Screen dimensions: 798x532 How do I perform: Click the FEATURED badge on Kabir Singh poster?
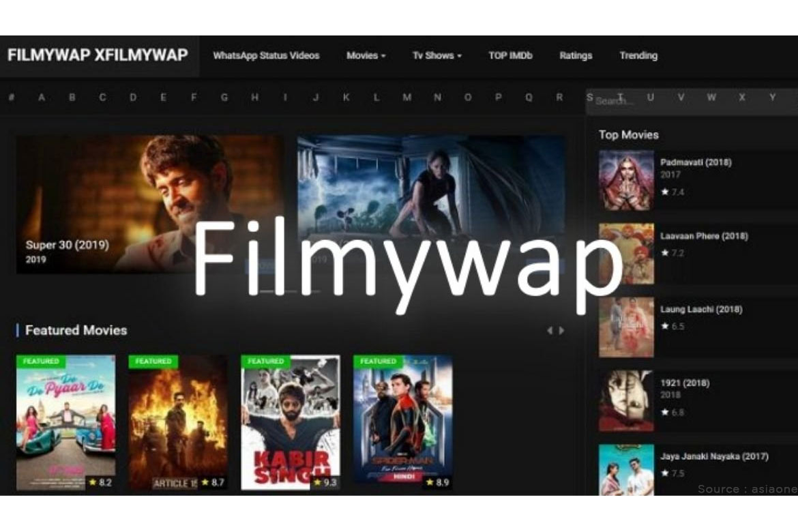tap(266, 361)
